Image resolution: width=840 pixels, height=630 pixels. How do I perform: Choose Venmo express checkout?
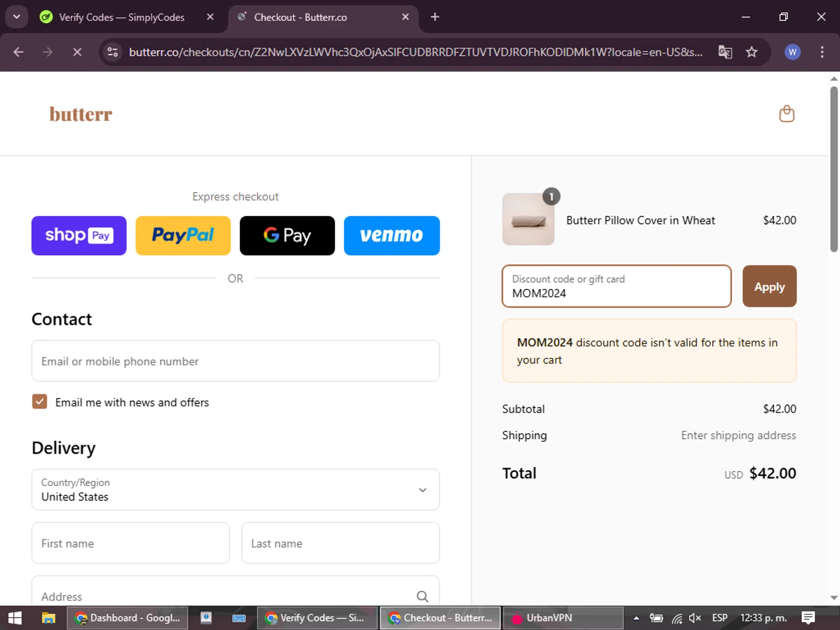coord(392,236)
